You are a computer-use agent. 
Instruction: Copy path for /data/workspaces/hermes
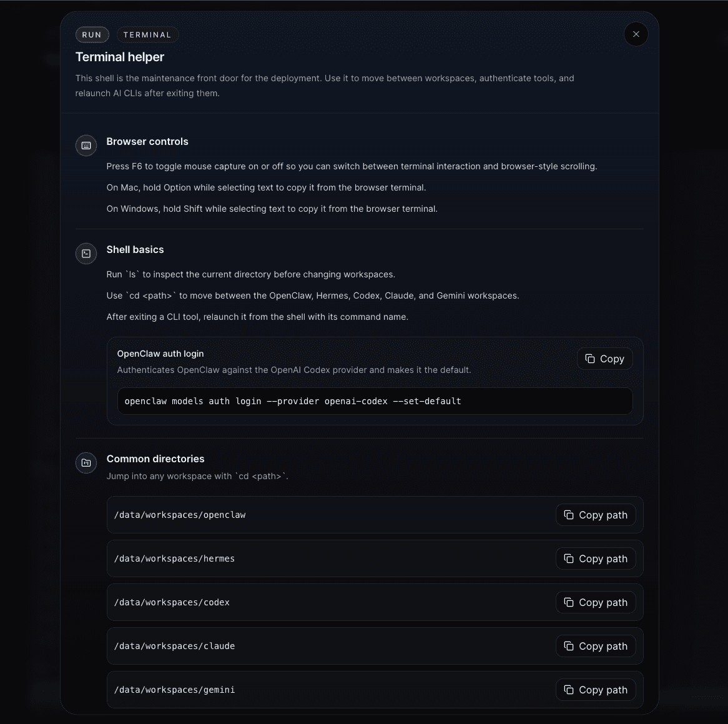pyautogui.click(x=595, y=558)
